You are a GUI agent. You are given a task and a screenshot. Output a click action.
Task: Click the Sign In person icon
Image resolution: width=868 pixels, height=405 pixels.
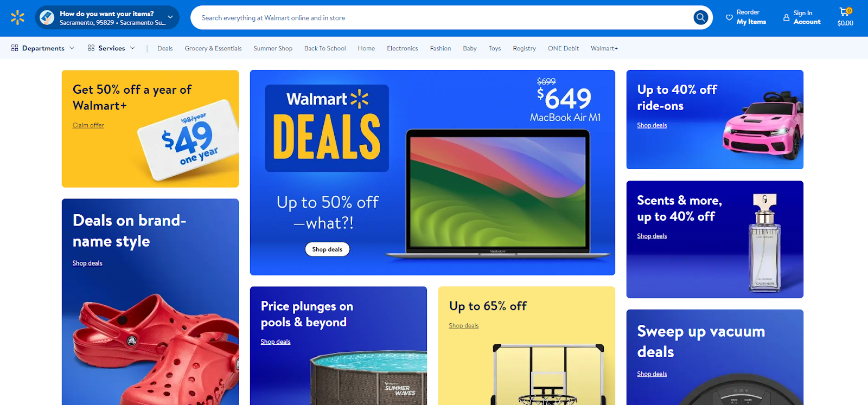(x=786, y=17)
